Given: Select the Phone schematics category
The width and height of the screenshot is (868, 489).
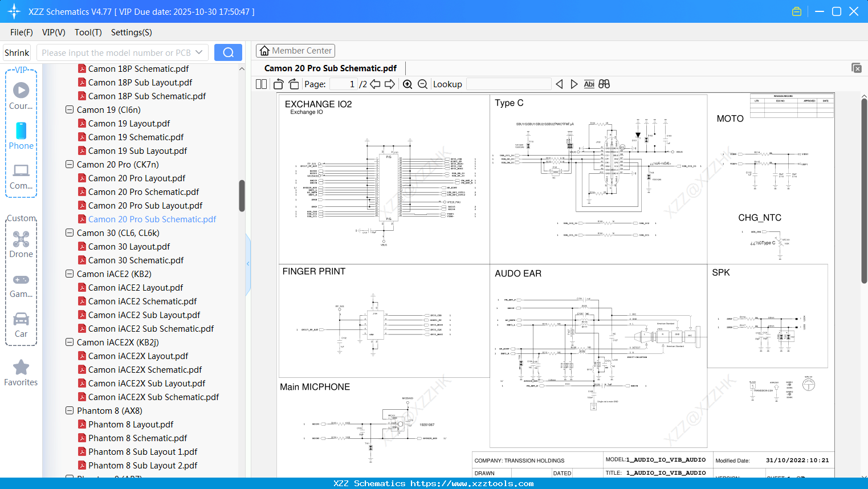Looking at the screenshot, I should click(x=21, y=136).
